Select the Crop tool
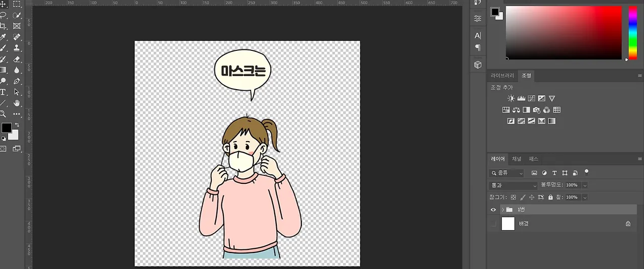Viewport: 644px width, 269px height. (3, 26)
